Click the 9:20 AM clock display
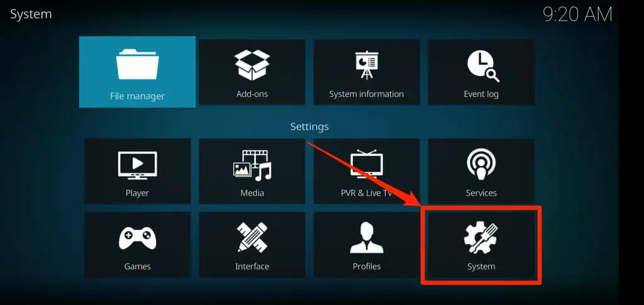Screen dimensions: 644x305 [577, 14]
